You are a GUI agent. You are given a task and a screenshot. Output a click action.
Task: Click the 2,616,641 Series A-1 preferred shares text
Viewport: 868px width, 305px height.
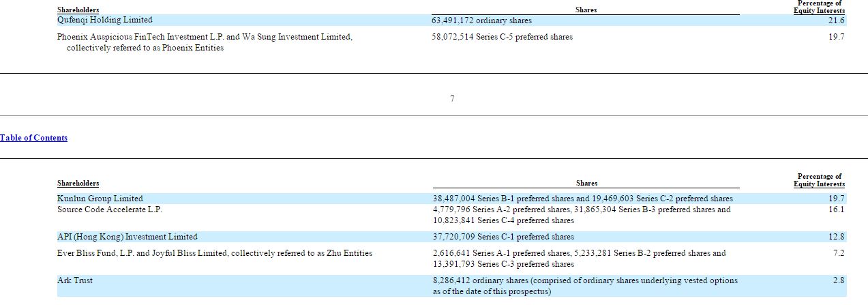coord(502,253)
